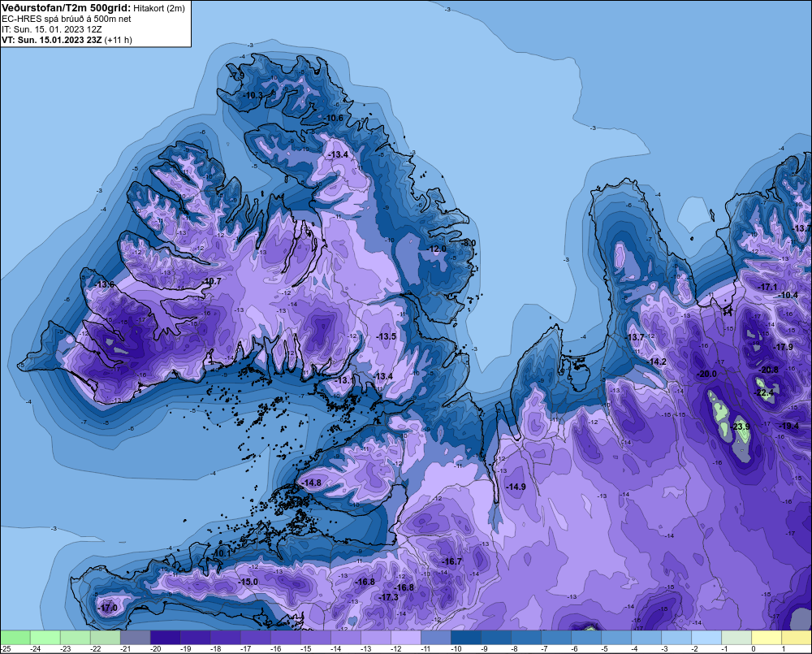Select the -20.8 temperature label
This screenshot has height=654, width=812.
coord(769,370)
